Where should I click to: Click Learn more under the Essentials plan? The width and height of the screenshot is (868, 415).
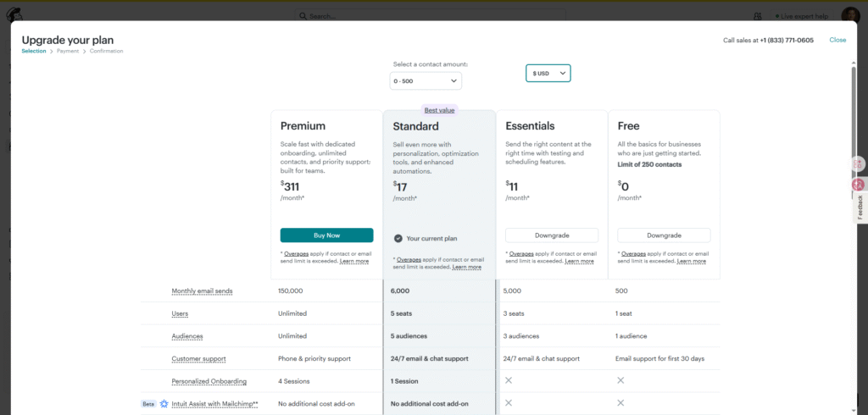coord(580,261)
